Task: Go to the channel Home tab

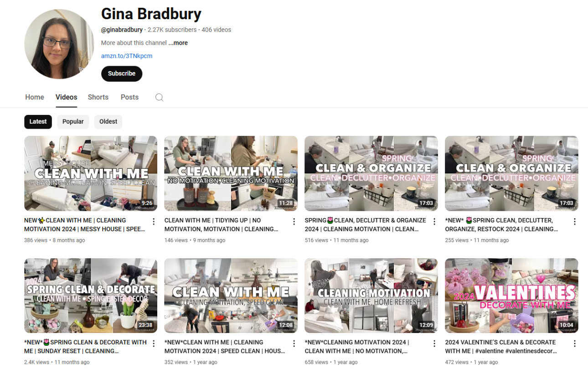Action: [x=35, y=97]
